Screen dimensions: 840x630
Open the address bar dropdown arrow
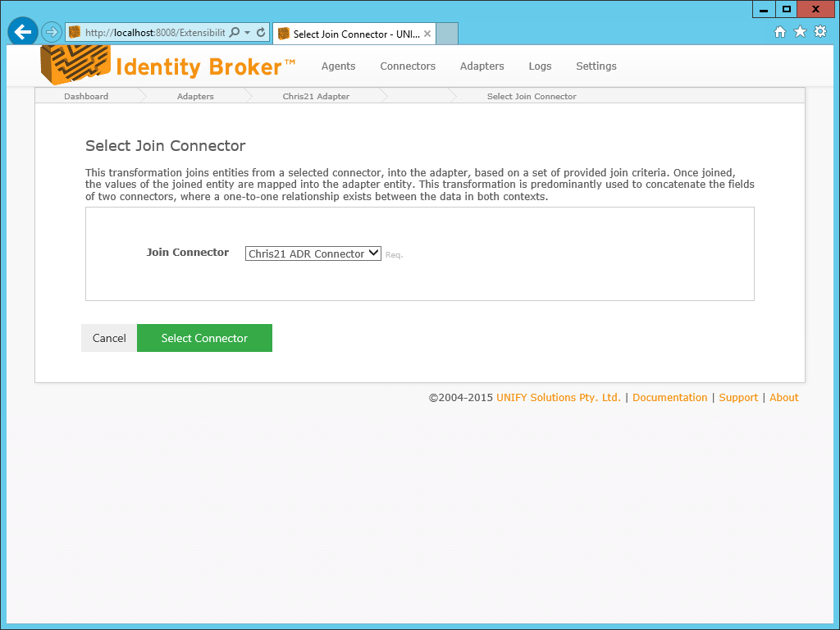(x=248, y=33)
